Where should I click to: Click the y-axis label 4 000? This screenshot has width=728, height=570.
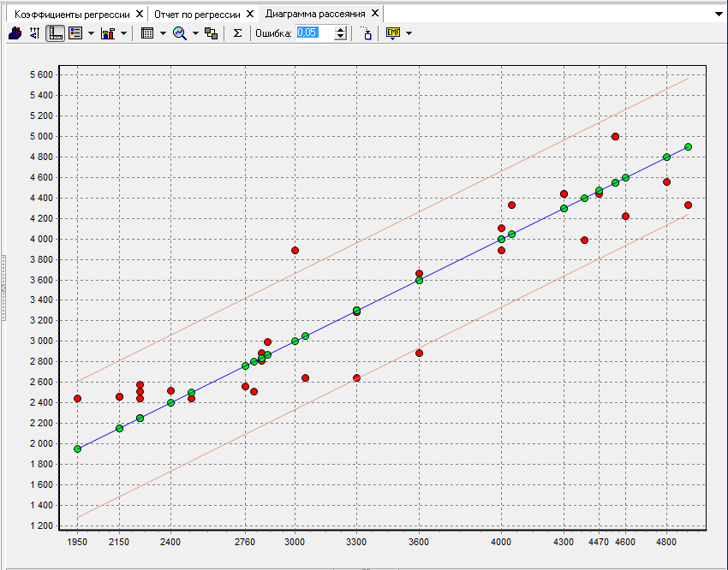42,239
